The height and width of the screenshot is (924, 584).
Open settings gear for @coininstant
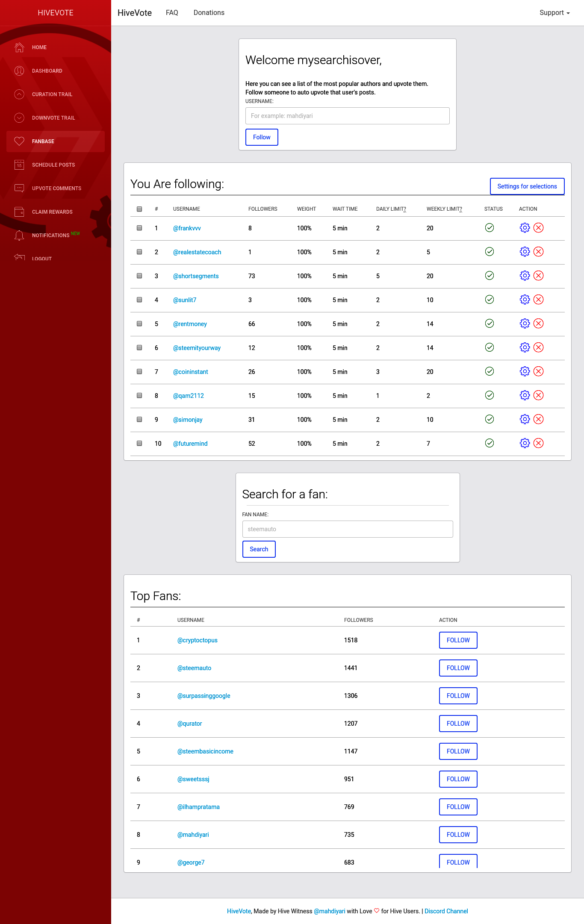click(525, 371)
